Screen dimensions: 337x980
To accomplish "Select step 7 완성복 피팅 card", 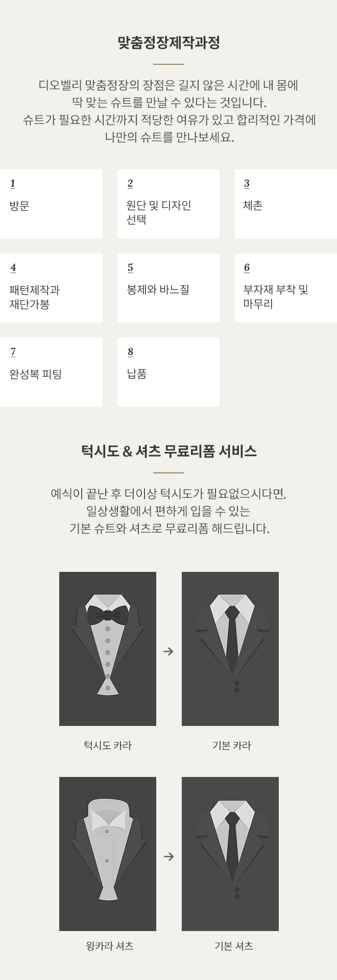I will coord(51,372).
